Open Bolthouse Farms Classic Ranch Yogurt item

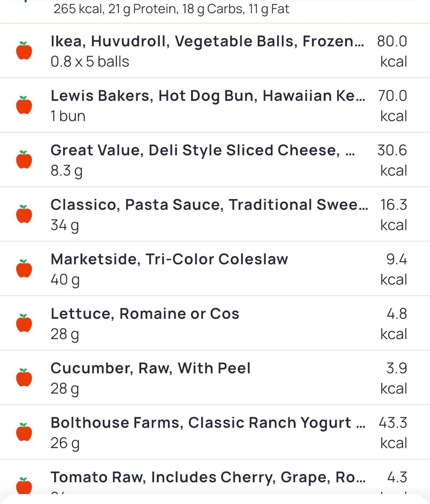(x=208, y=423)
